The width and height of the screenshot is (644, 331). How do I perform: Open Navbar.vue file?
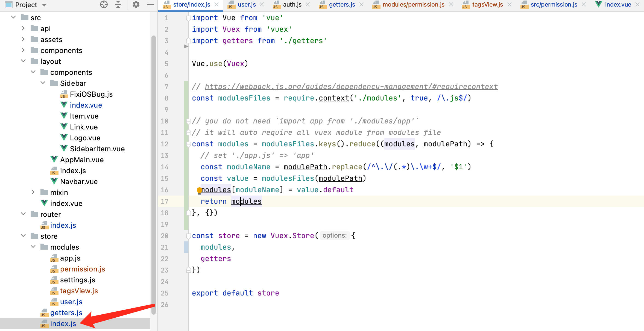pos(79,182)
